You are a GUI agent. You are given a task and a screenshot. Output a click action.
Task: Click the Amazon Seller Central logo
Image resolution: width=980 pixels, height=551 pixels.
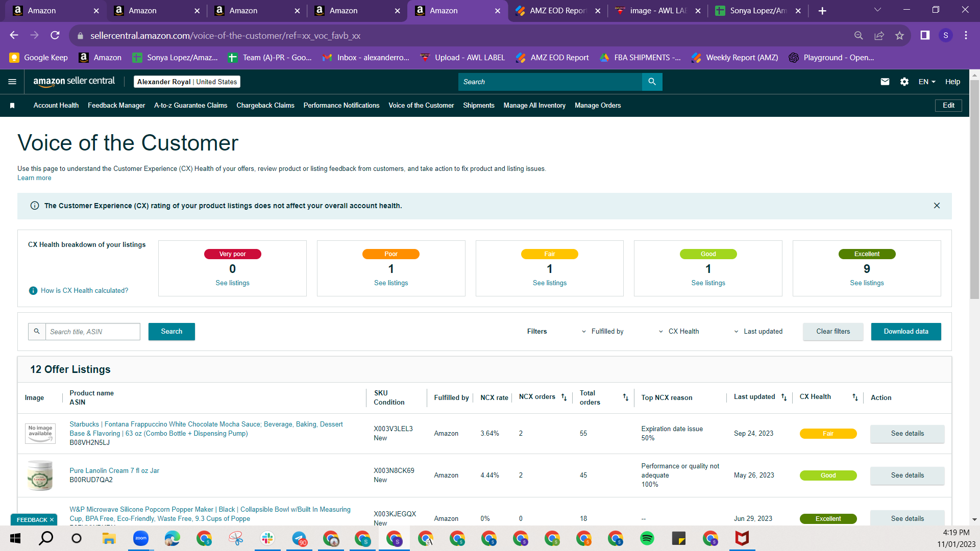pyautogui.click(x=74, y=82)
